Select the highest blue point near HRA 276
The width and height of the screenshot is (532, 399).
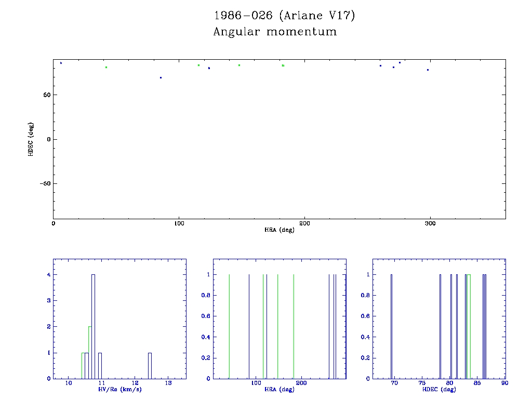400,62
